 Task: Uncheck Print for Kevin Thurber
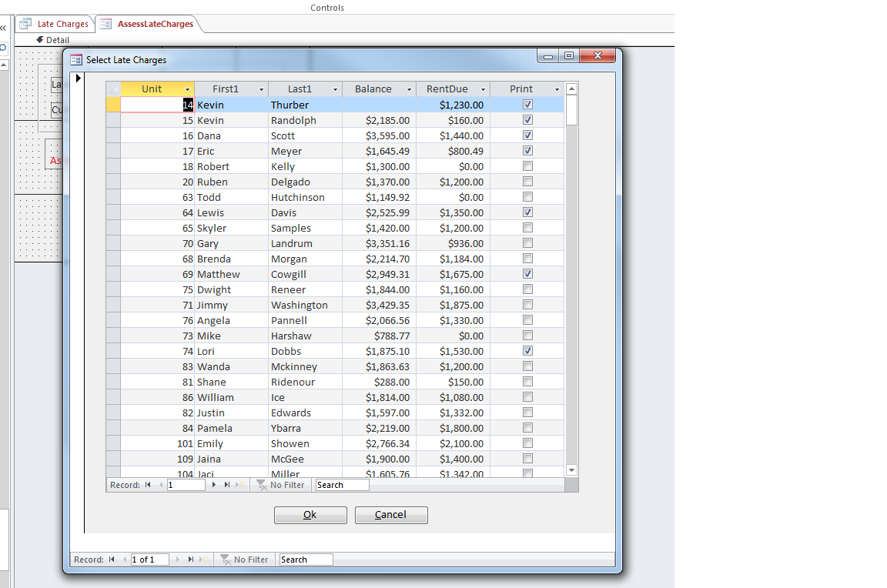click(x=527, y=105)
